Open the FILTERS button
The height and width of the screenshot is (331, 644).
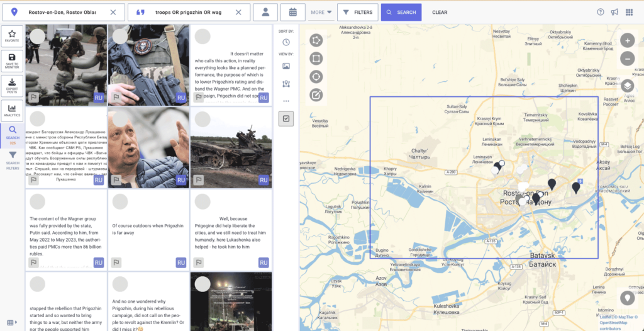point(358,13)
